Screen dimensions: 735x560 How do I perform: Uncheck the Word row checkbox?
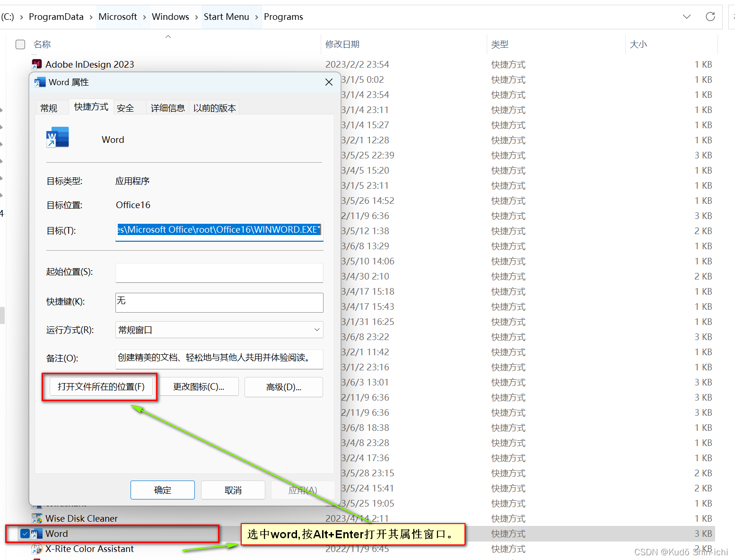[x=25, y=534]
